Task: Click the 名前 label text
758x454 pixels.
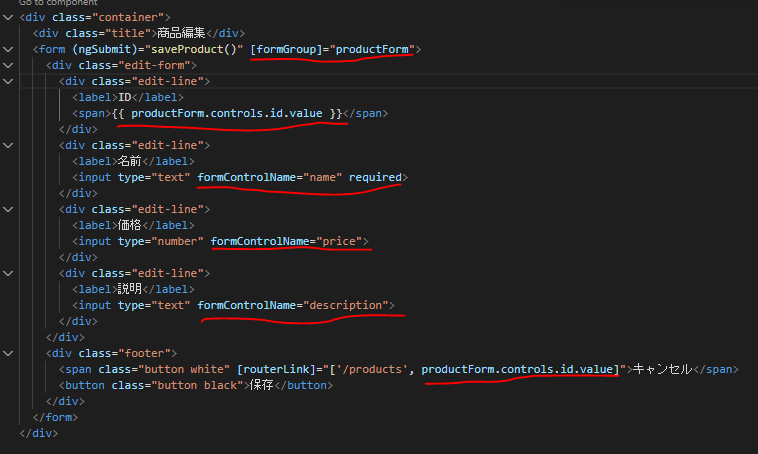Action: click(130, 161)
